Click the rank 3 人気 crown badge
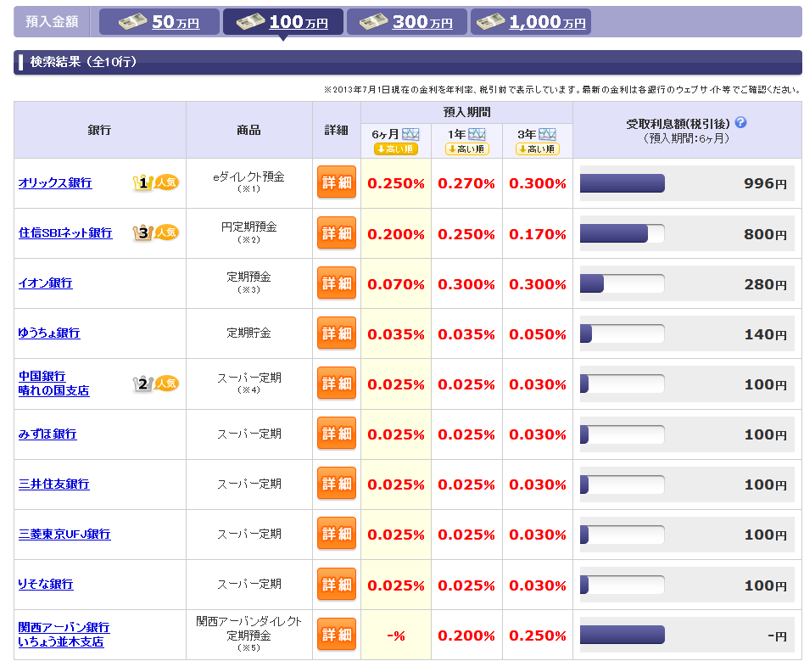This screenshot has height=672, width=804. (155, 232)
